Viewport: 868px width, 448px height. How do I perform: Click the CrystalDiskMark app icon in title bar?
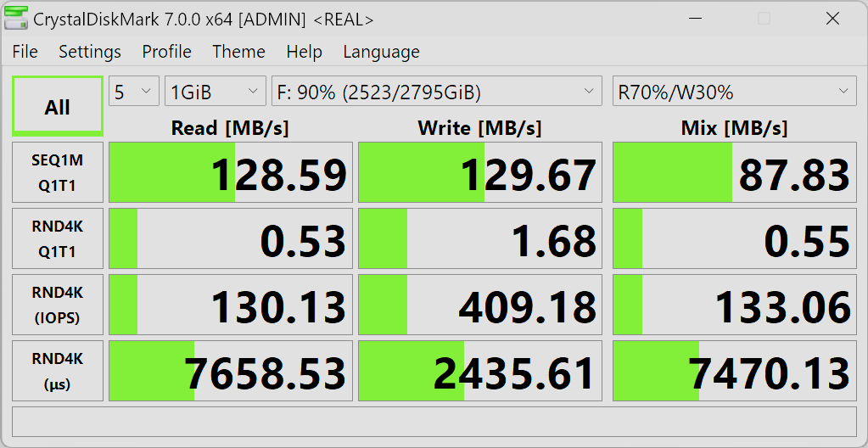pos(15,19)
